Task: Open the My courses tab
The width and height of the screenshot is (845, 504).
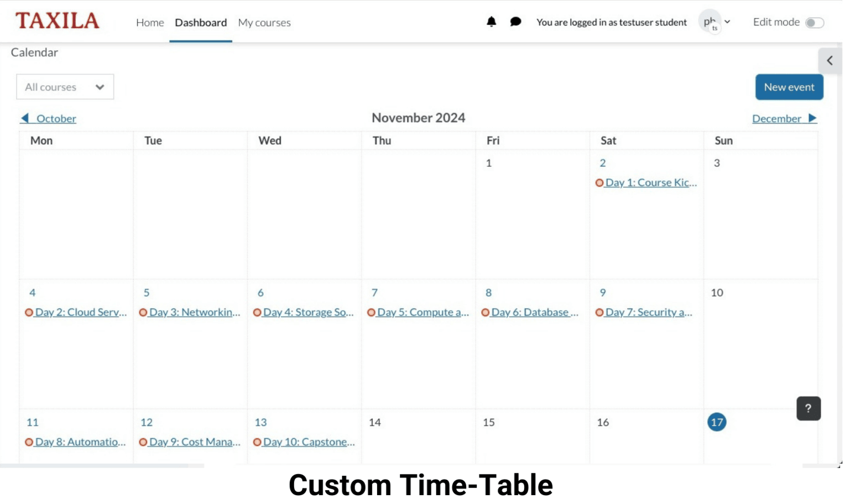Action: point(264,23)
